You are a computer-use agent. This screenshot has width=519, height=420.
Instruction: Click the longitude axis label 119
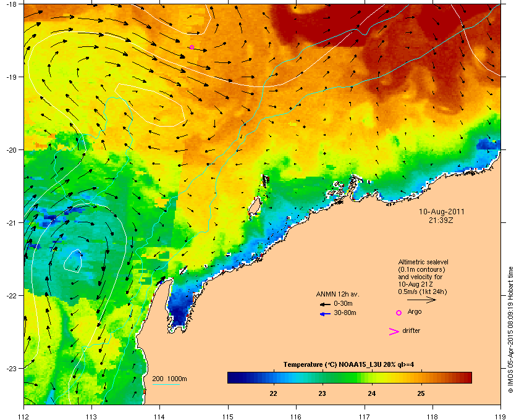point(500,416)
